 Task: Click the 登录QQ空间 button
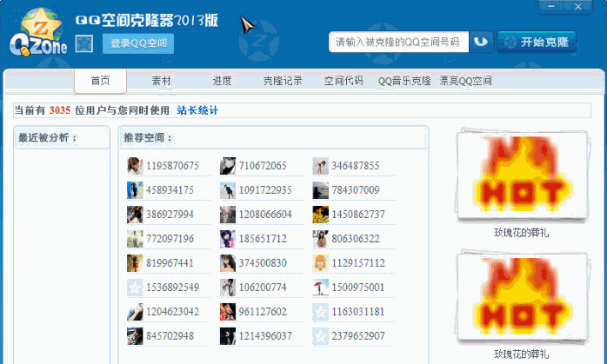(138, 43)
